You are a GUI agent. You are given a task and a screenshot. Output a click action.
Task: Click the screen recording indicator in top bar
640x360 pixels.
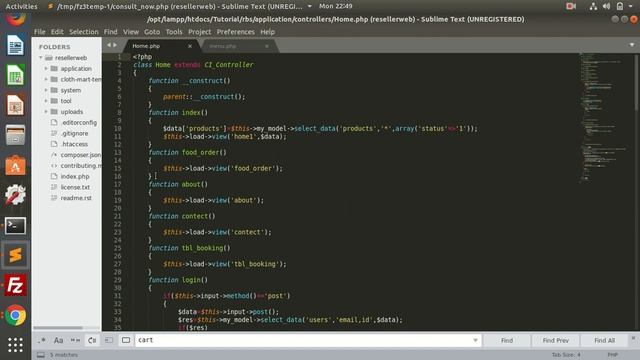pos(571,6)
